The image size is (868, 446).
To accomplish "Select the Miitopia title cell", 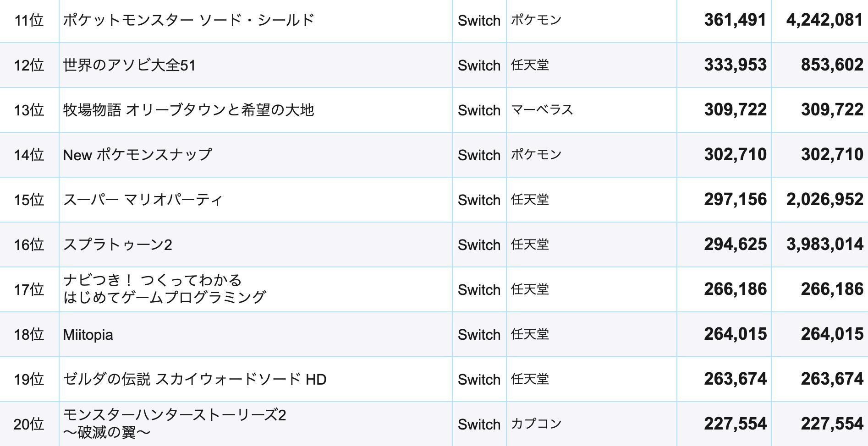I will [88, 335].
